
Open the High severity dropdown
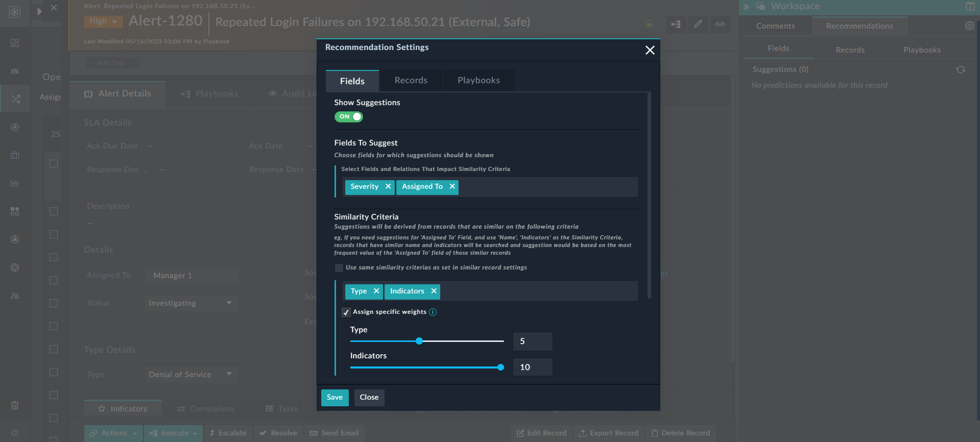pyautogui.click(x=103, y=21)
